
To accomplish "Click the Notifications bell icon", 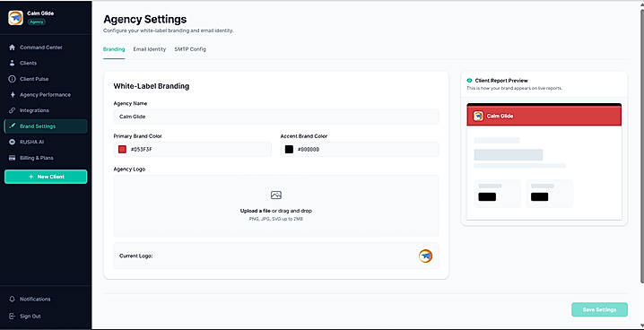I will pos(12,300).
